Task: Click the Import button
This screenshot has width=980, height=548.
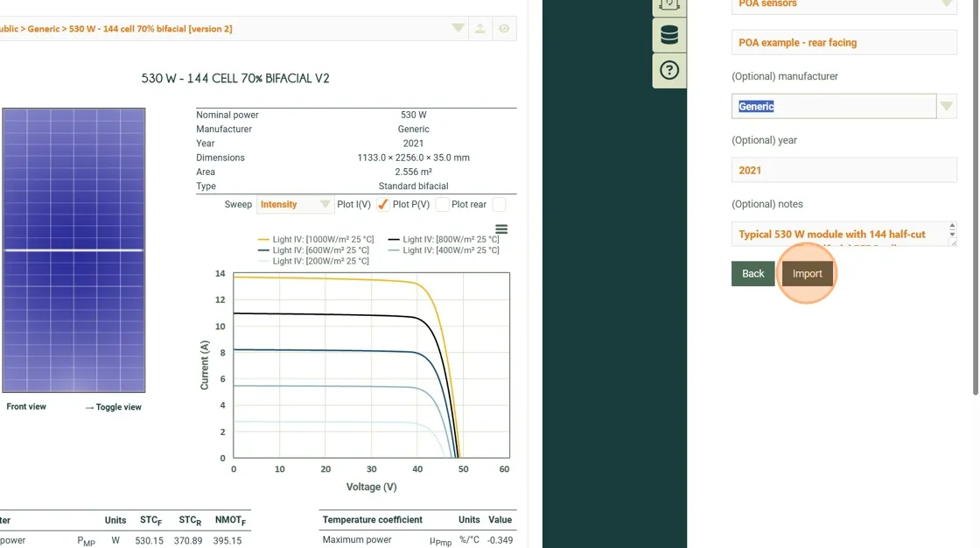Action: [807, 274]
